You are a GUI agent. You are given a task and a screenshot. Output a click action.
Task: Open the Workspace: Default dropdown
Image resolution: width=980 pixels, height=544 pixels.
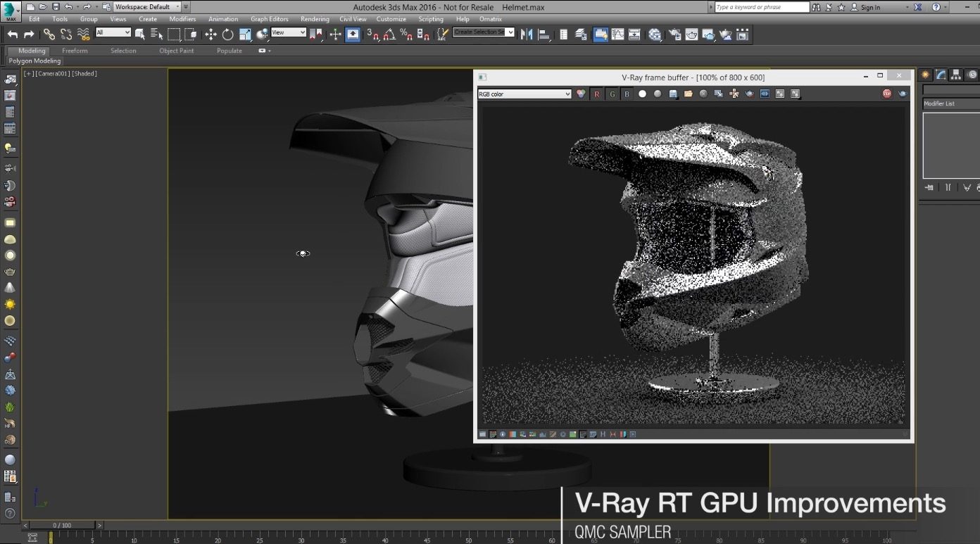pos(146,7)
